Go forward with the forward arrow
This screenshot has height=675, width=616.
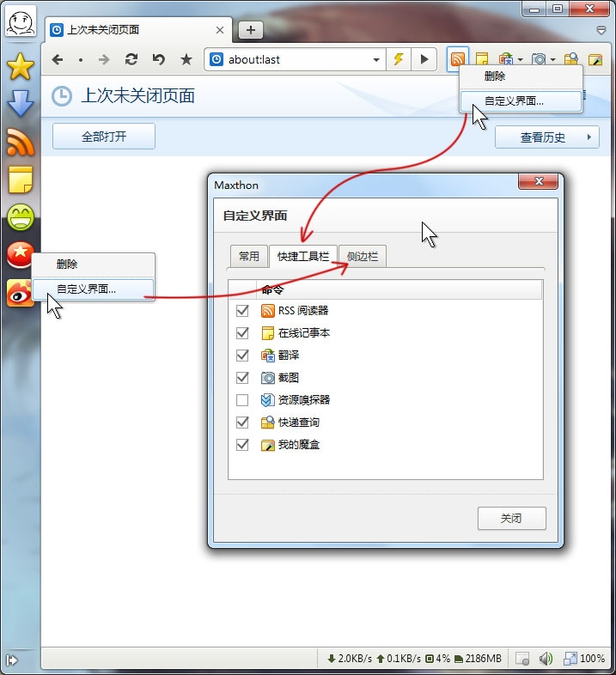(104, 59)
